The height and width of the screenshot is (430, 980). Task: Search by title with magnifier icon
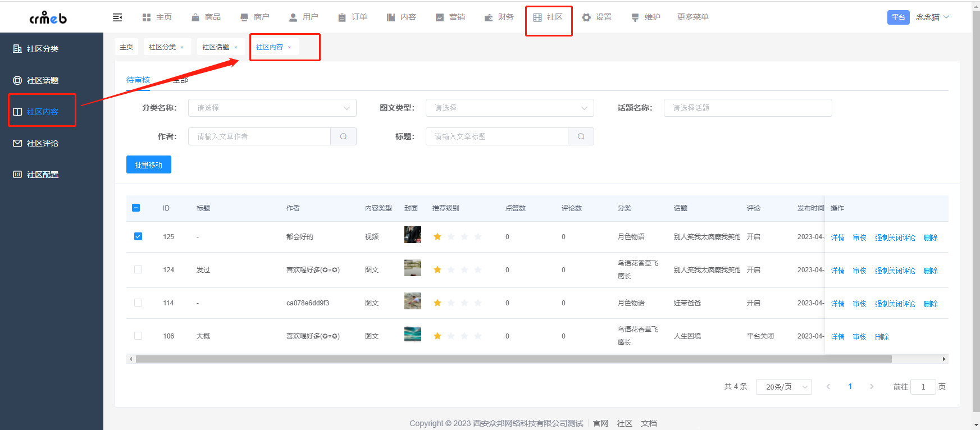(581, 136)
